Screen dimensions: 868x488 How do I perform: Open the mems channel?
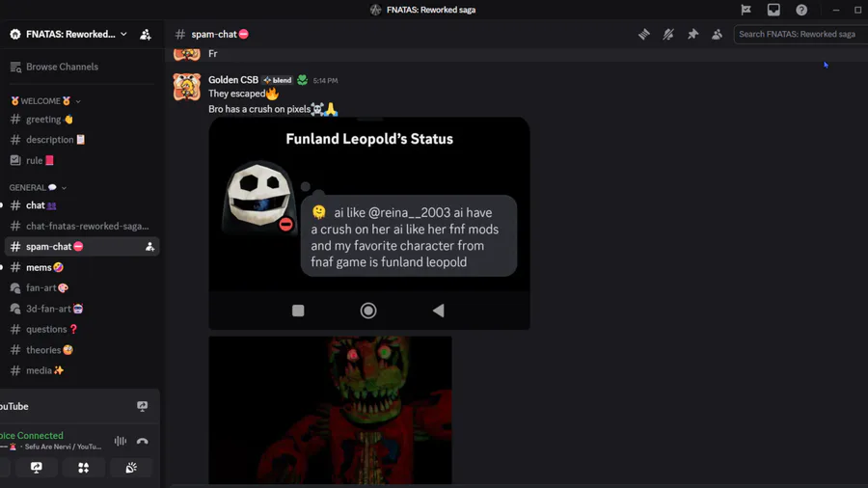[x=81, y=267]
